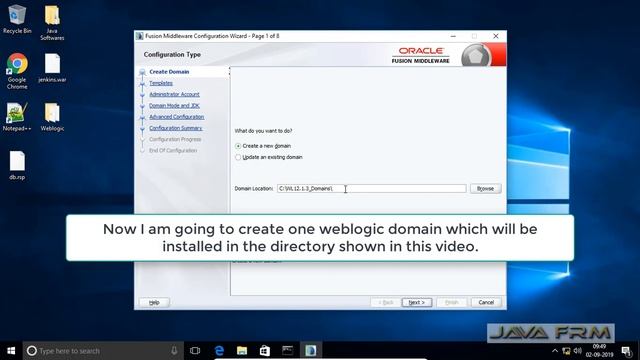Go to Advanced Configuration step

(176, 117)
